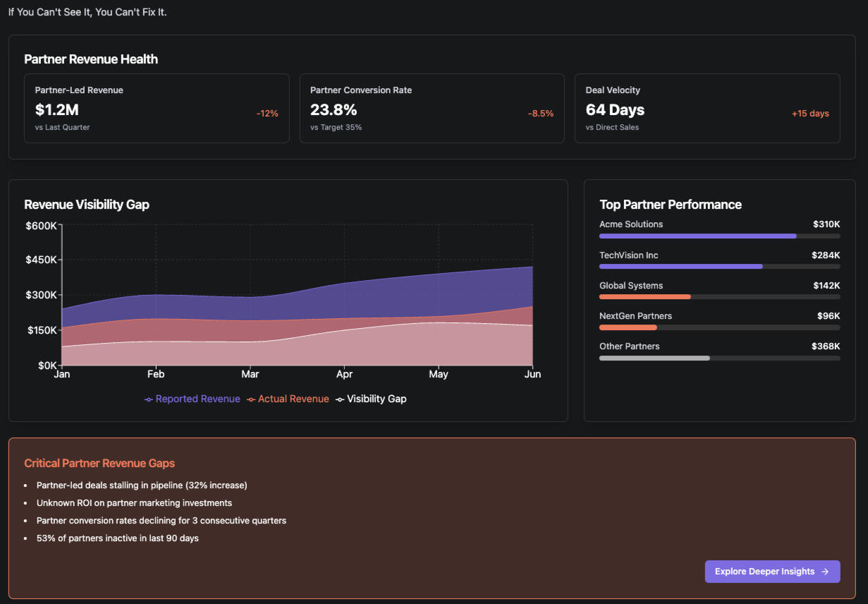Click the NextGen Partners progress bar

[628, 327]
